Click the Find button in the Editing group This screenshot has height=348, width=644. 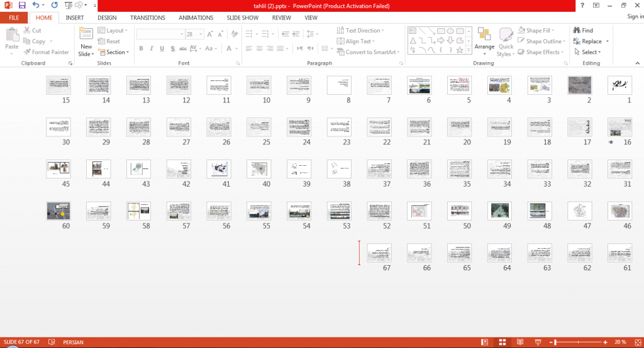tap(583, 30)
